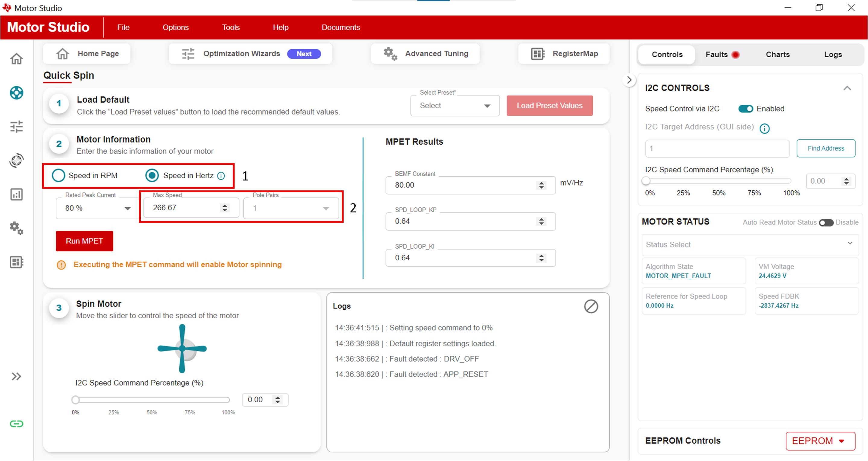Toggle Speed Control via I2C switch
The height and width of the screenshot is (461, 868).
(745, 108)
